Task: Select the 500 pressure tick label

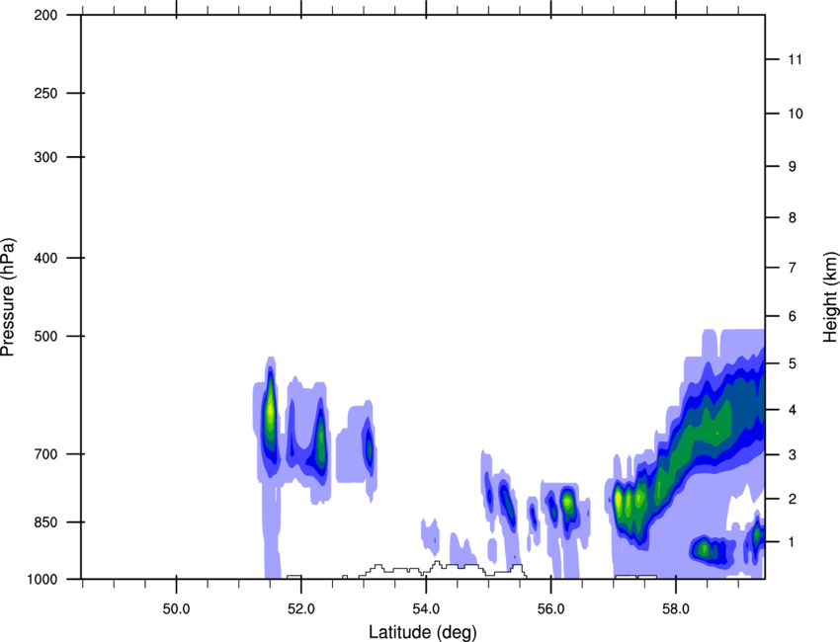Action: (45, 336)
